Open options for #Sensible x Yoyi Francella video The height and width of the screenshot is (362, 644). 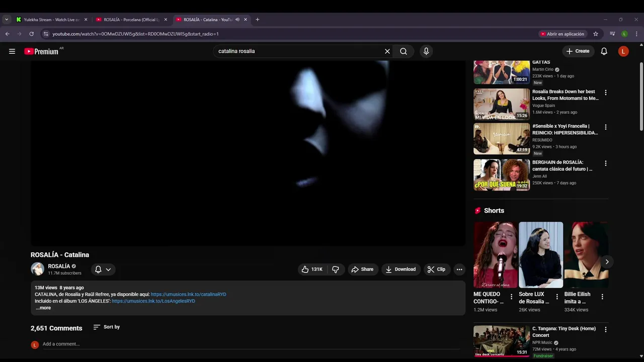click(x=606, y=127)
